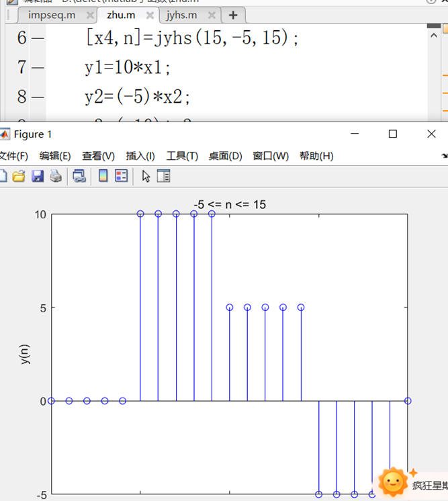Screen dimensions: 448x501
Task: Click the top orange warning marker in the editor message bar
Action: (x=445, y=75)
